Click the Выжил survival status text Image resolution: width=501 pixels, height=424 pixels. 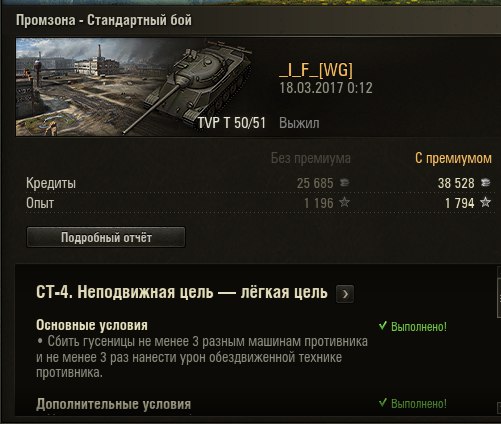coord(299,123)
